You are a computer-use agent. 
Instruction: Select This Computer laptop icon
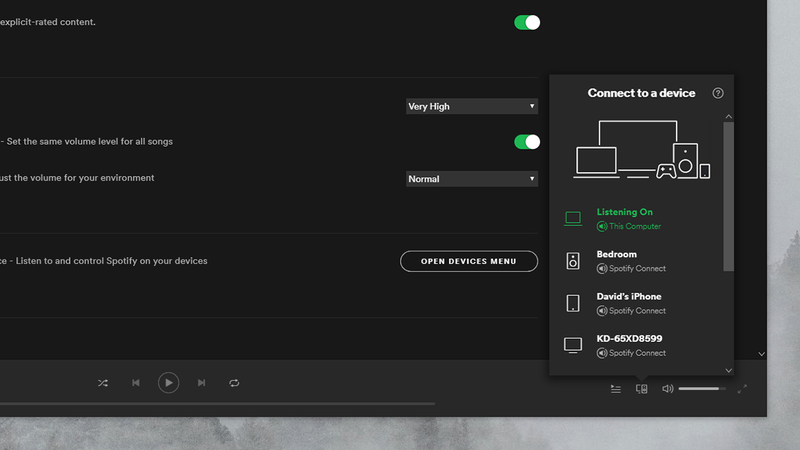click(573, 218)
